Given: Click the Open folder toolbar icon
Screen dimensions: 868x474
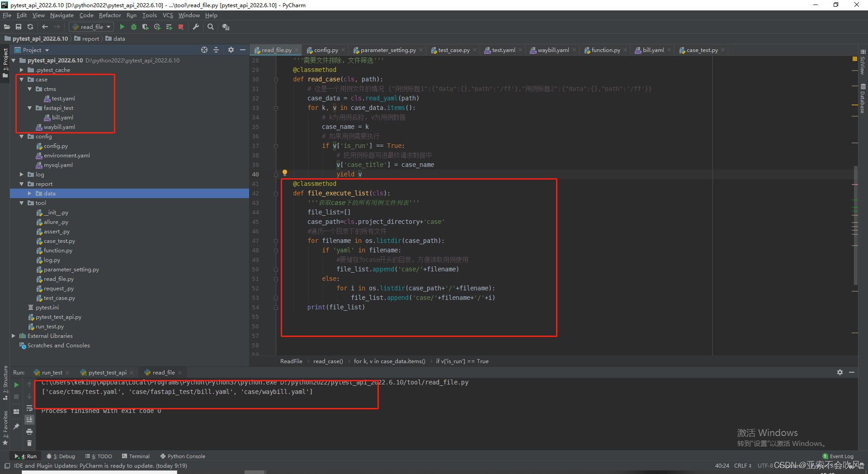Looking at the screenshot, I should tap(7, 27).
